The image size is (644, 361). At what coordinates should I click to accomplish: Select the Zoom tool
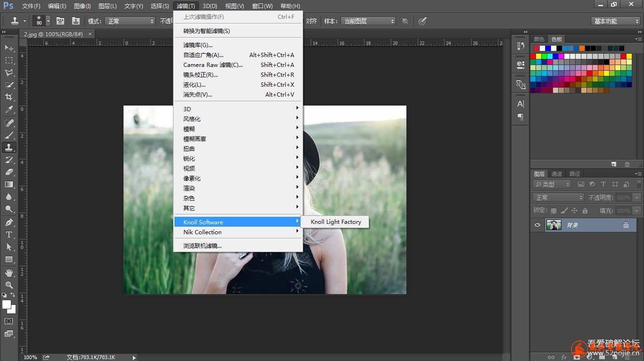click(8, 285)
